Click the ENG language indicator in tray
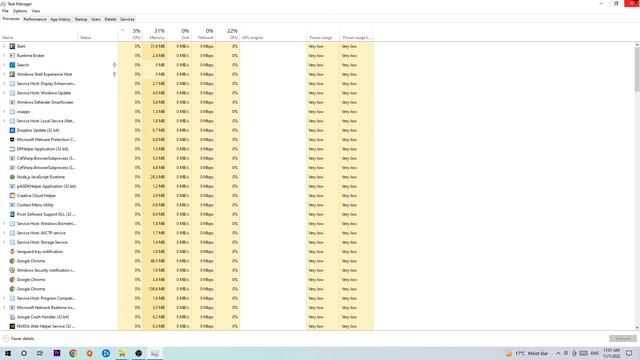 595,353
